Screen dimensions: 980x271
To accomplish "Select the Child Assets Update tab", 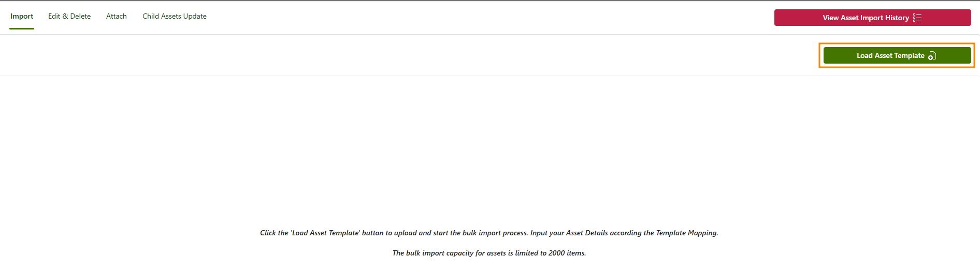I will click(175, 17).
